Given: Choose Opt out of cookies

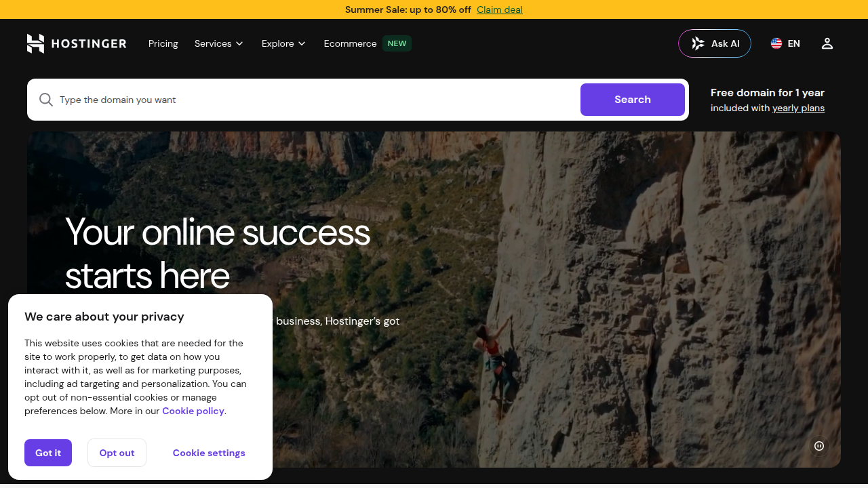Looking at the screenshot, I should (x=117, y=453).
